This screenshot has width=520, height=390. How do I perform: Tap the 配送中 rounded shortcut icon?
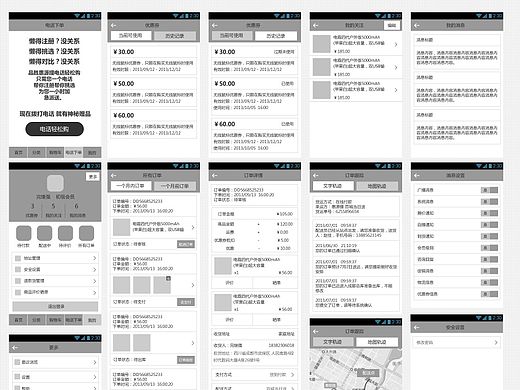(45, 233)
